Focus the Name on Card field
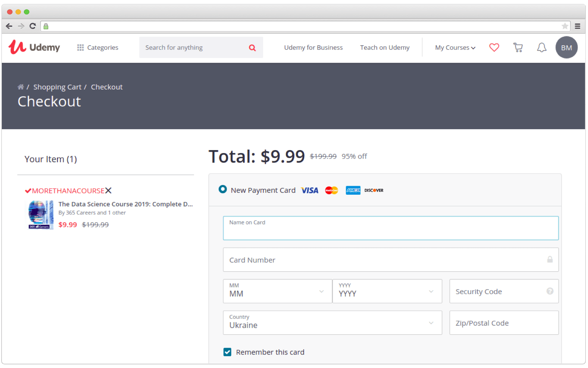The image size is (588, 368). pyautogui.click(x=391, y=228)
